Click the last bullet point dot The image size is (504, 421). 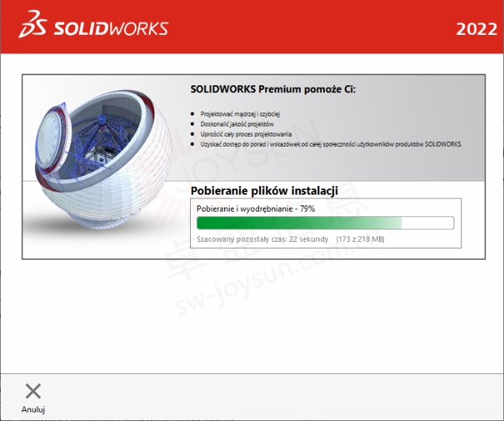192,144
